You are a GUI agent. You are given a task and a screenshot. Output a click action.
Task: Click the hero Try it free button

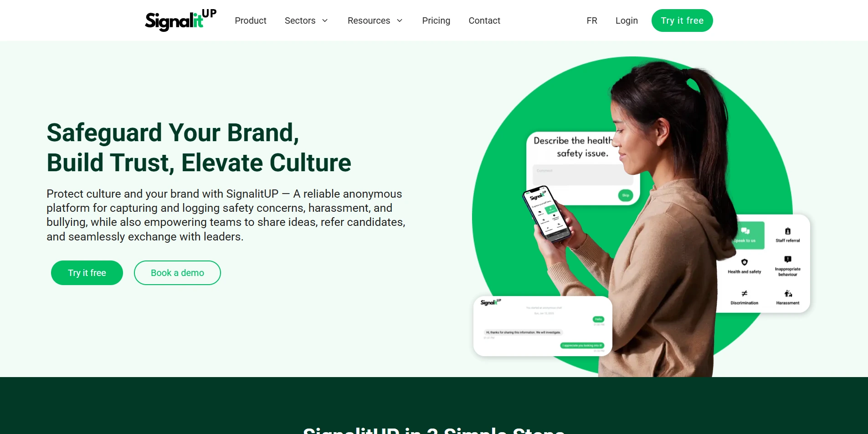point(87,273)
